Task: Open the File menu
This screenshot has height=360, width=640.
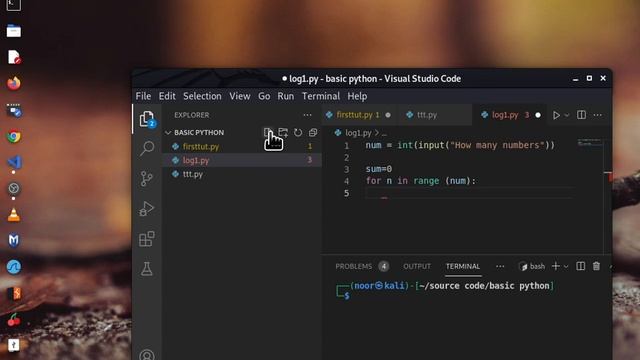Action: (x=143, y=96)
